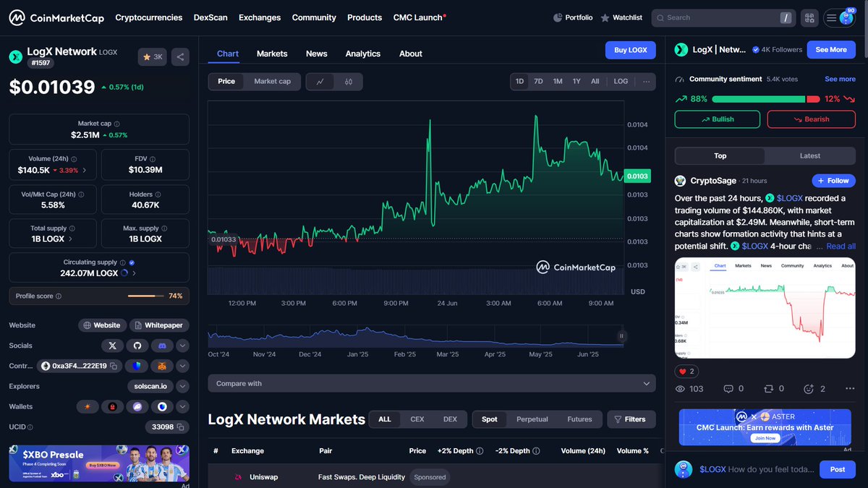This screenshot has height=488, width=868.
Task: Open the DexScan menu
Action: pyautogui.click(x=210, y=17)
